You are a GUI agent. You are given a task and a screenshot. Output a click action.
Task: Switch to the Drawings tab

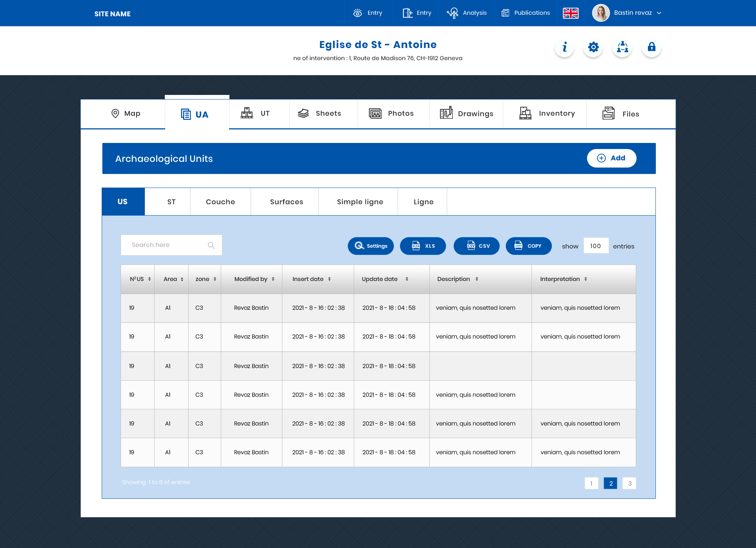pyautogui.click(x=466, y=113)
